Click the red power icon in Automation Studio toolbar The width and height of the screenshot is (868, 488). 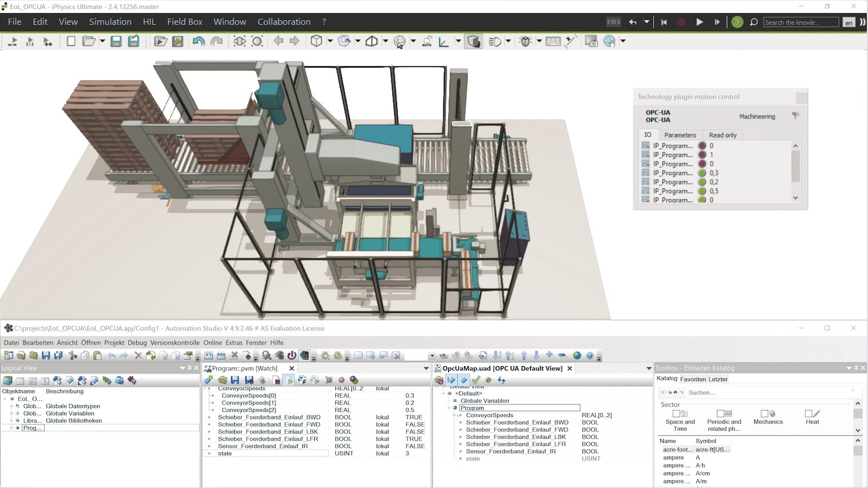click(x=292, y=355)
